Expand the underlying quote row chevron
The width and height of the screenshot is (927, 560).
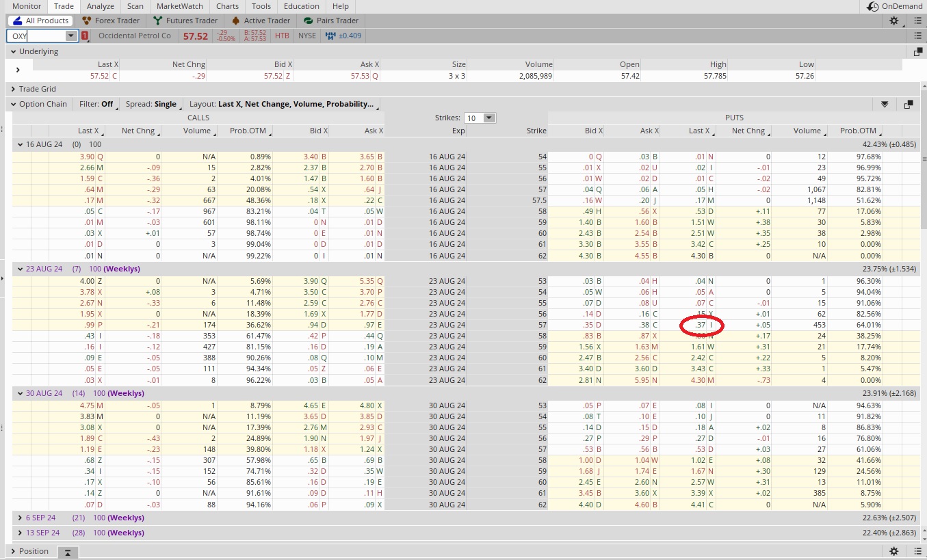pos(18,70)
